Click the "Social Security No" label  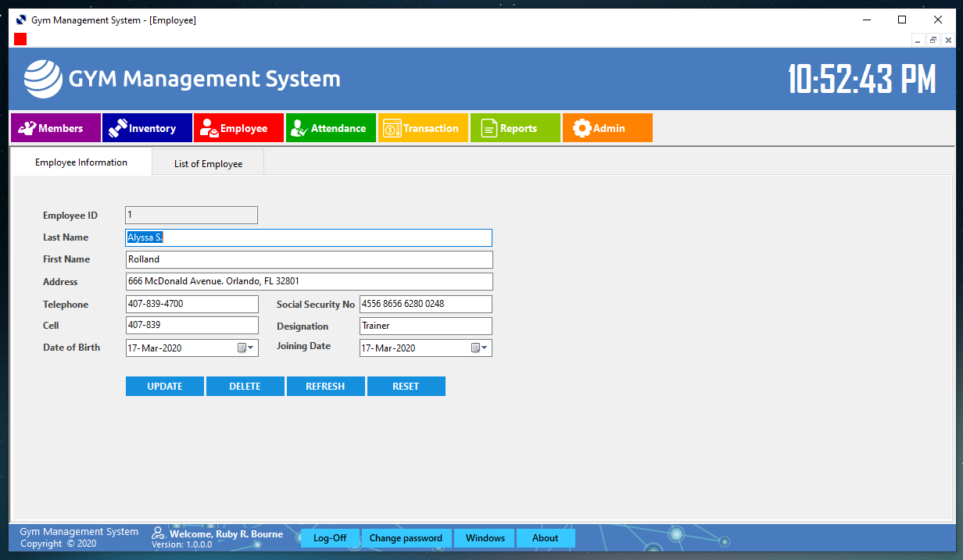pyautogui.click(x=316, y=305)
